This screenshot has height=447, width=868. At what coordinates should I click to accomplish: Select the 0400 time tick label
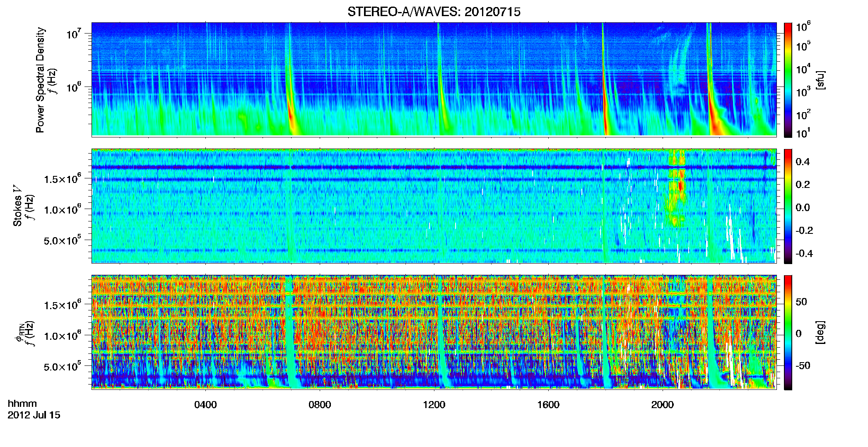click(205, 405)
